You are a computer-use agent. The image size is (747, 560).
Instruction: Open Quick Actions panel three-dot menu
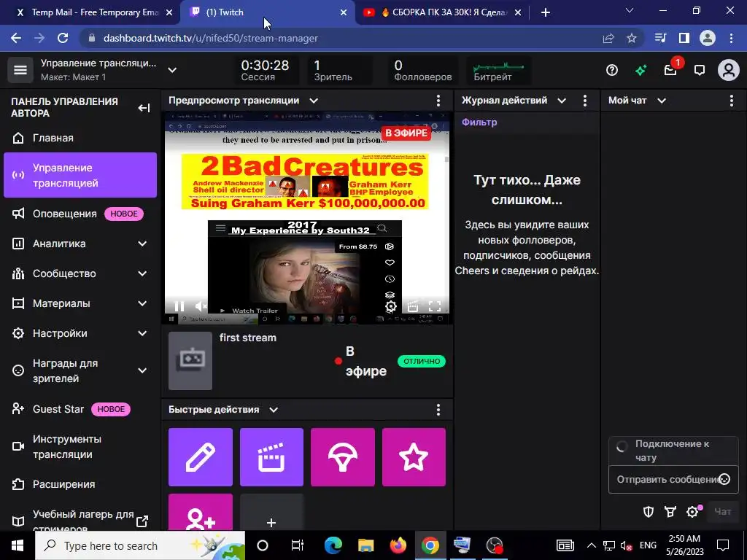[x=438, y=410]
